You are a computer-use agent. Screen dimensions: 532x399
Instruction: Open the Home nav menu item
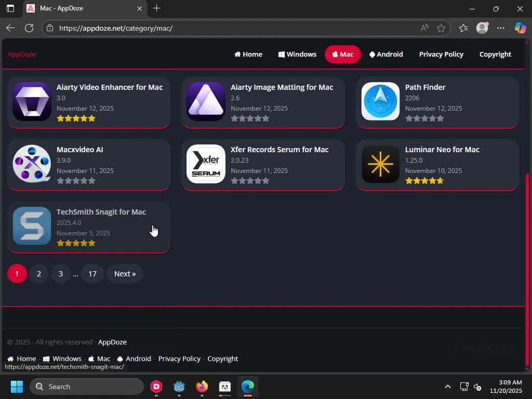tap(248, 54)
